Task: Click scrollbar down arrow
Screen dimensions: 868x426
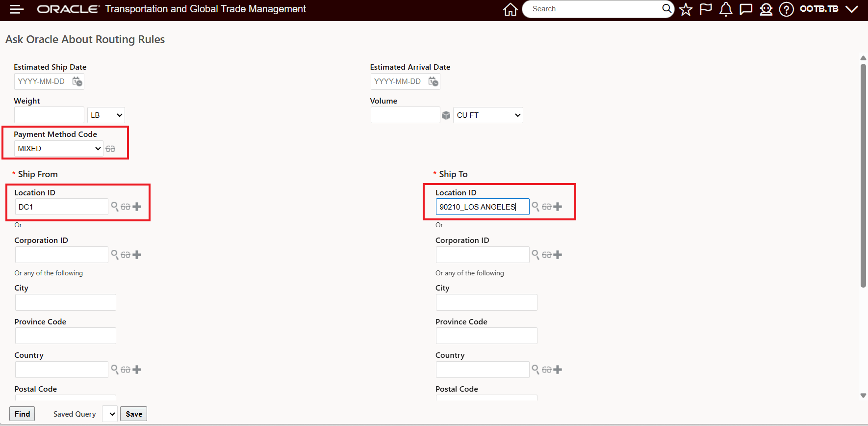Action: 863,396
